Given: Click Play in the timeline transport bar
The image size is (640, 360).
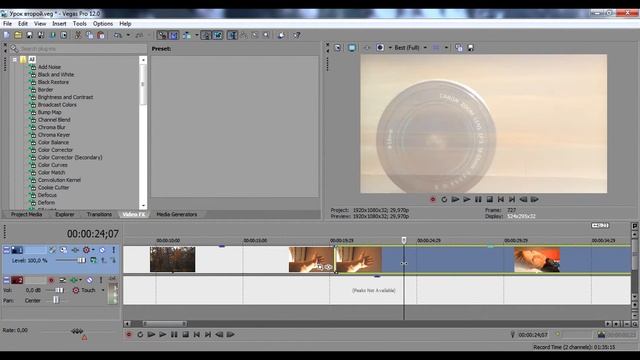Looking at the screenshot, I should click(x=162, y=334).
